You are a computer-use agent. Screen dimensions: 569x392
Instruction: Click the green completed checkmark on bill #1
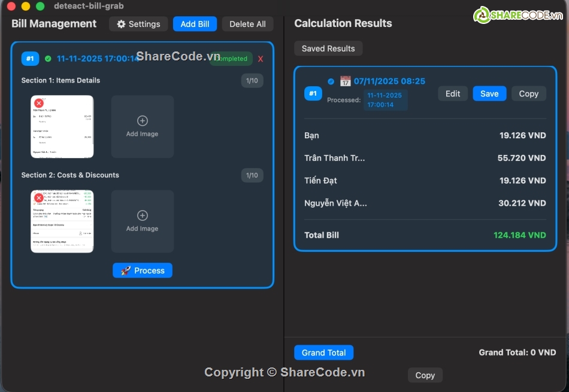point(48,58)
